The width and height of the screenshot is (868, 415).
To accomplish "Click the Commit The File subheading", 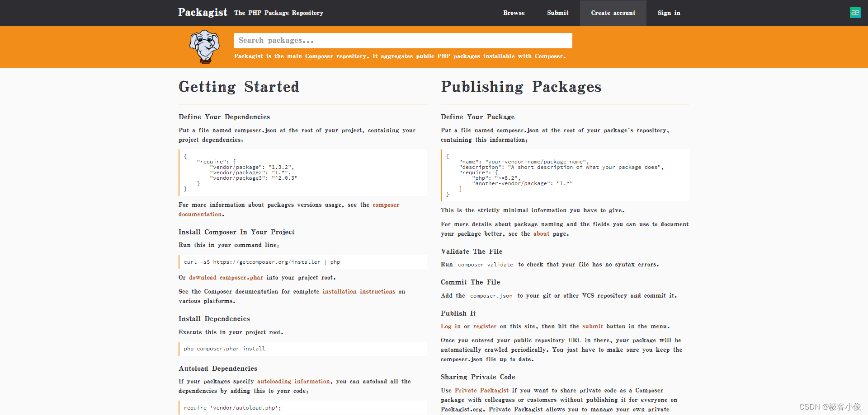I will point(471,282).
